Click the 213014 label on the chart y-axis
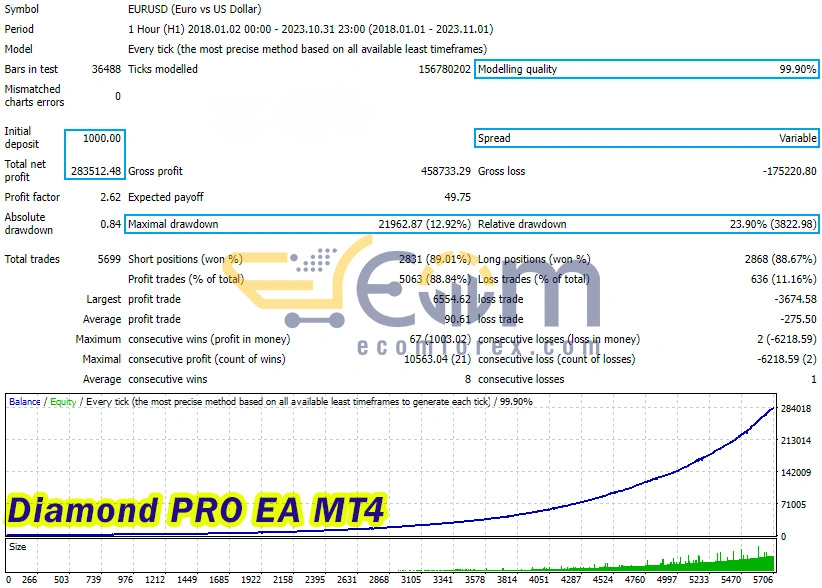The image size is (822, 588). click(x=796, y=440)
